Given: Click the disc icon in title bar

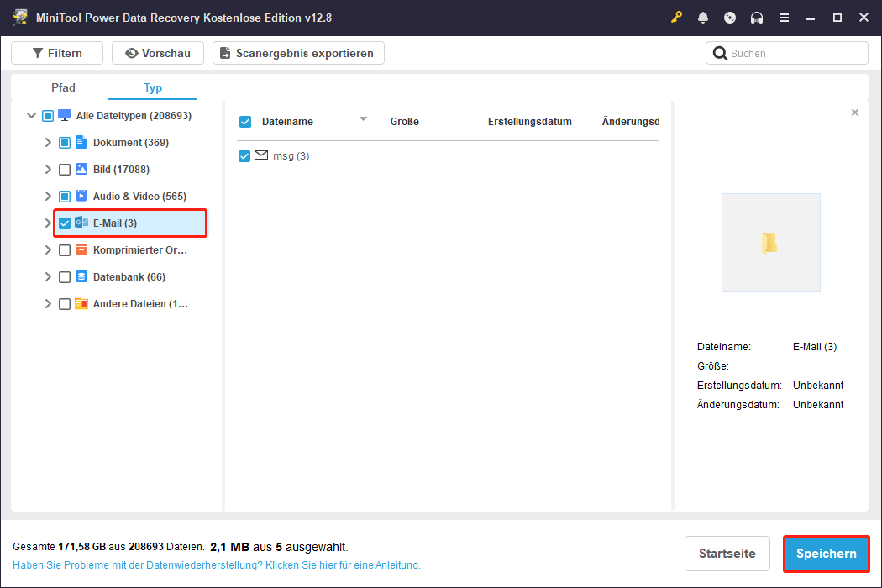Looking at the screenshot, I should coord(730,18).
